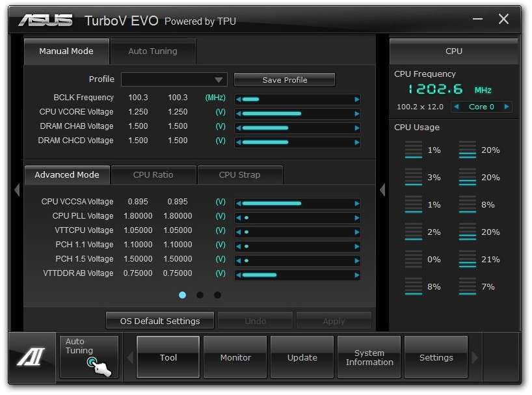This screenshot has width=532, height=395.
Task: Restore OS Default Settings
Action: 160,321
